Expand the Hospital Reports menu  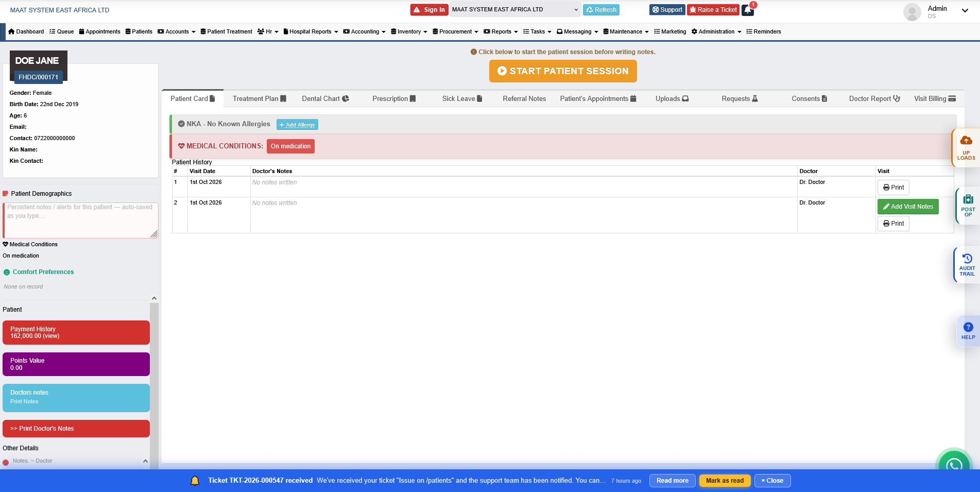pyautogui.click(x=311, y=31)
